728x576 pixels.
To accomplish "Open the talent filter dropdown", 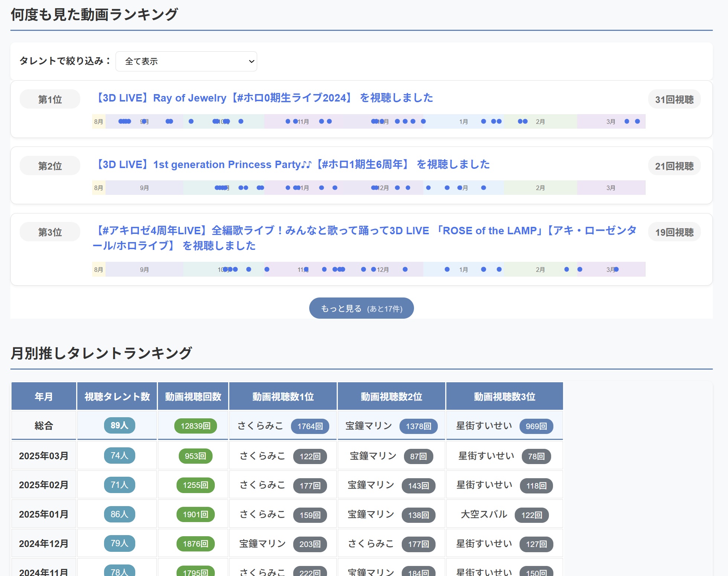I will (x=186, y=61).
